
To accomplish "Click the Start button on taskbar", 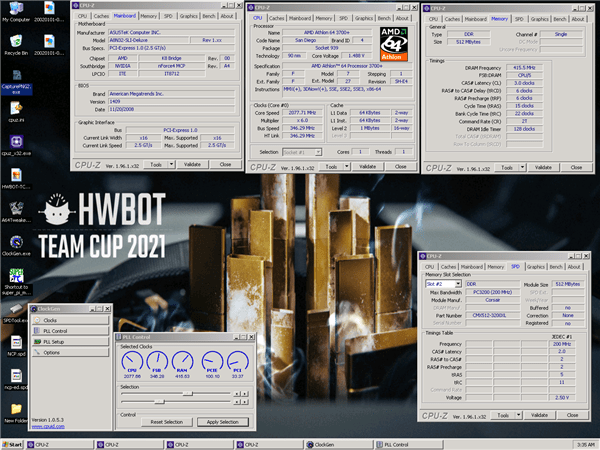I will click(15, 443).
